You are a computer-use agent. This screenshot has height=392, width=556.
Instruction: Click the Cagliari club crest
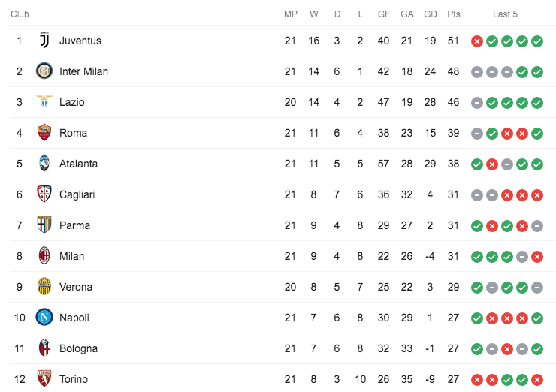tap(44, 194)
